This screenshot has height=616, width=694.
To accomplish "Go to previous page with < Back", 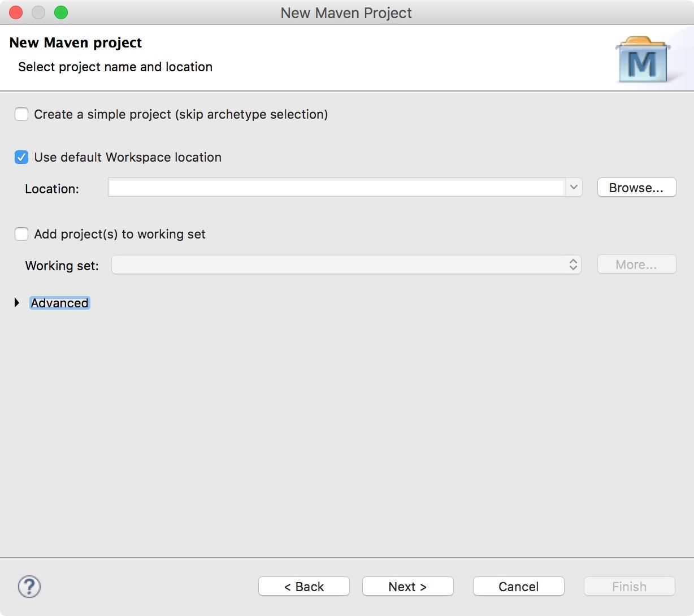I will tap(304, 587).
